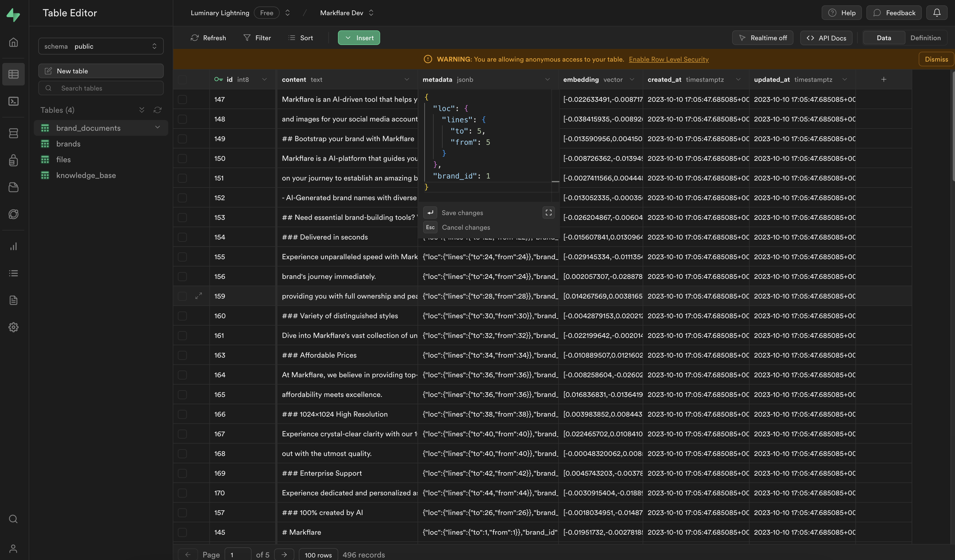The width and height of the screenshot is (955, 560).
Task: Select the Authentication sidebar icon
Action: coord(14,160)
